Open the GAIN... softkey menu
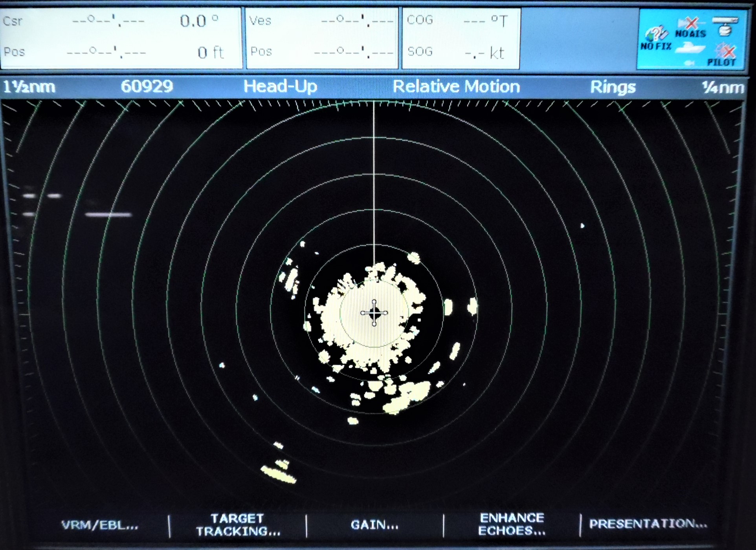This screenshot has height=550, width=756. (x=374, y=525)
